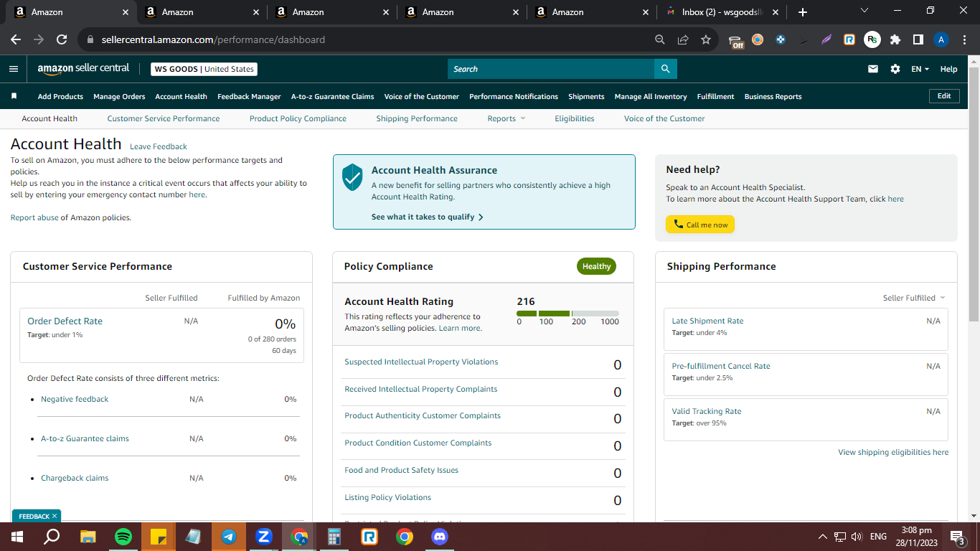Click the Help link in the header
The width and height of the screenshot is (980, 551).
tap(948, 69)
